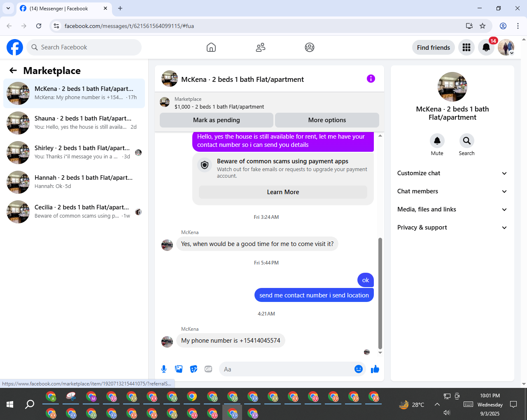Install app icon in address bar
This screenshot has height=420, width=527.
click(469, 26)
